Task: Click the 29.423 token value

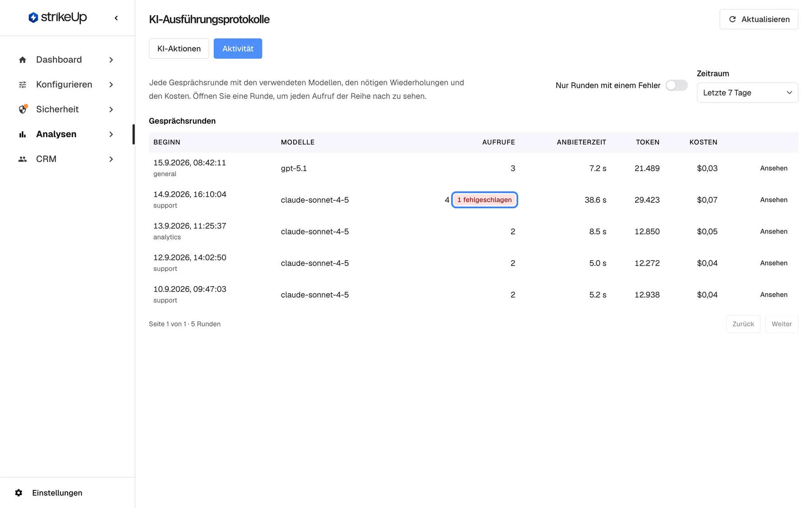Action: (x=647, y=200)
